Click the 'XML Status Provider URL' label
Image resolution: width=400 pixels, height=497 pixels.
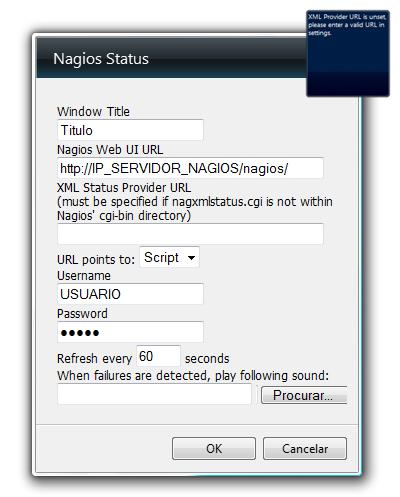(x=124, y=187)
